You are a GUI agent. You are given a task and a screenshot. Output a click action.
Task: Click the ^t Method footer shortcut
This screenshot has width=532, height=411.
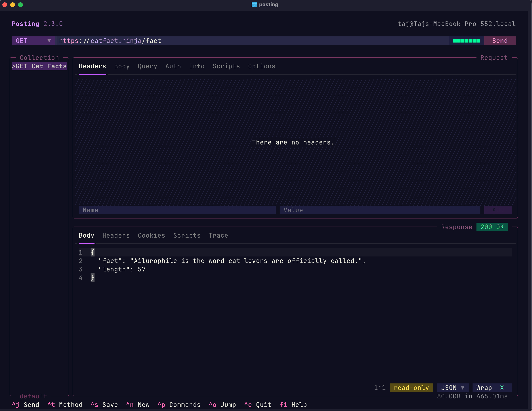(65, 405)
